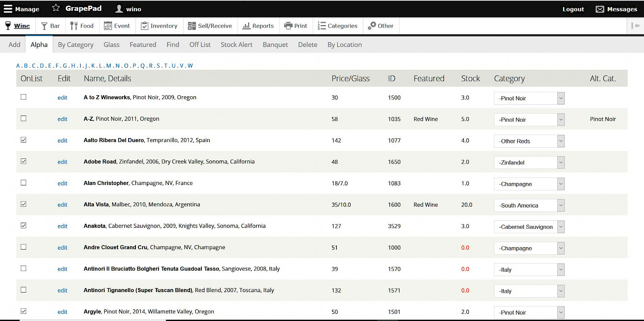Click the Alt. Cat. Pinot Noir cell

(603, 119)
